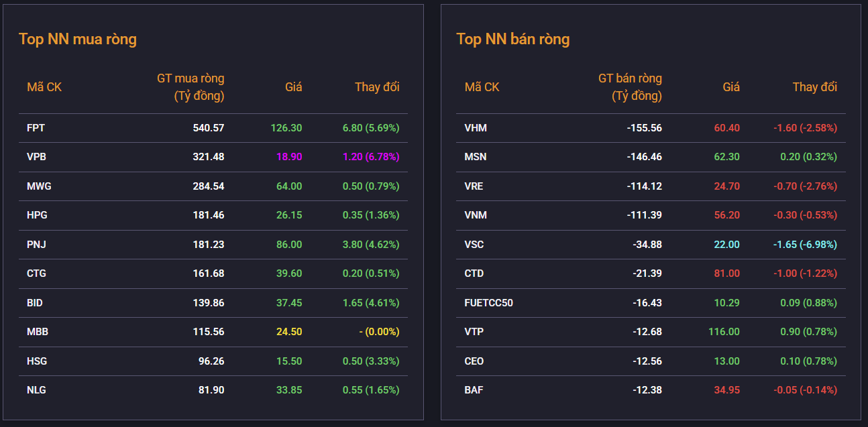Select the MWG stock ticker
Screen dimensions: 868x427
[39, 186]
